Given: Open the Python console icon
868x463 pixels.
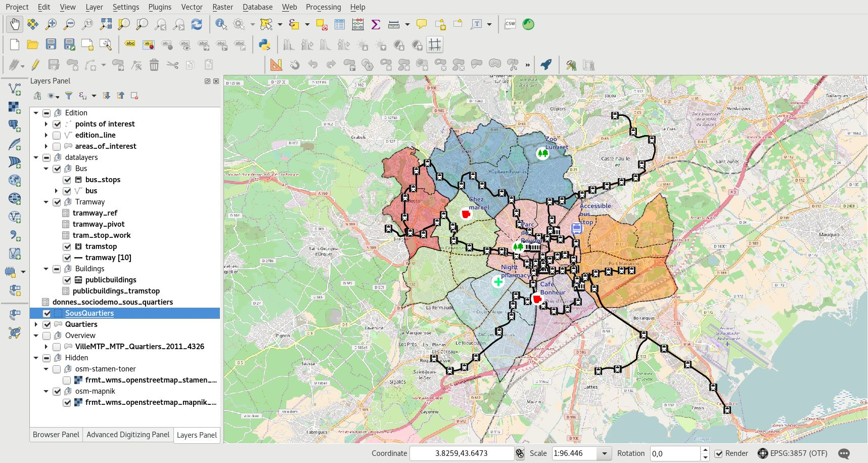Looking at the screenshot, I should click(x=264, y=45).
